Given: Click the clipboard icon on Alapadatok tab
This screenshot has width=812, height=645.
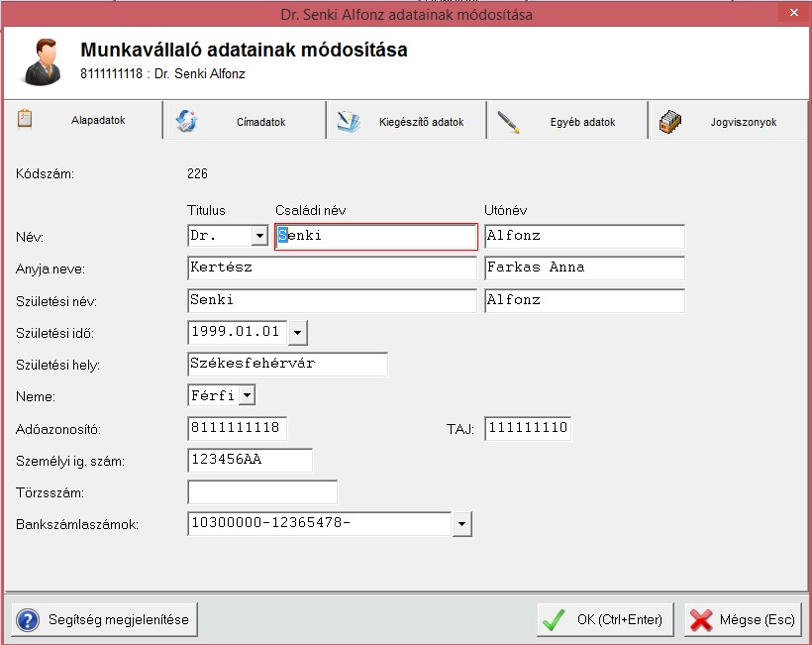Looking at the screenshot, I should [x=26, y=121].
